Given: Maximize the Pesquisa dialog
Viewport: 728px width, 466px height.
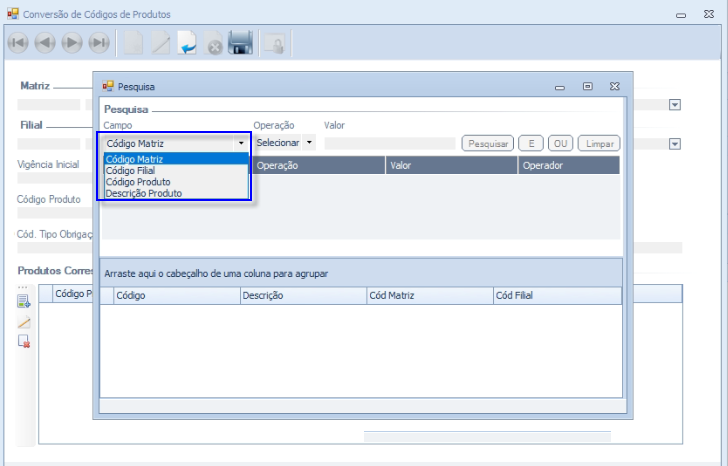Looking at the screenshot, I should (x=587, y=86).
